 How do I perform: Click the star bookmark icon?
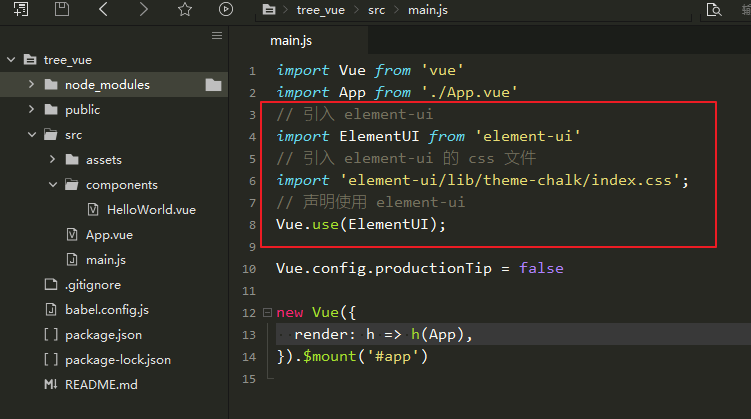coord(185,9)
